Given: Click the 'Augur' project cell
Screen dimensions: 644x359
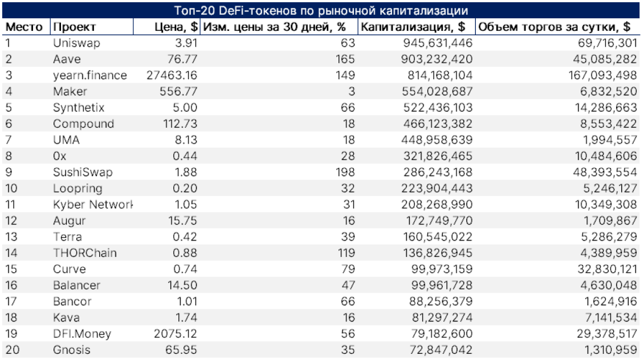Looking at the screenshot, I should pos(69,221).
